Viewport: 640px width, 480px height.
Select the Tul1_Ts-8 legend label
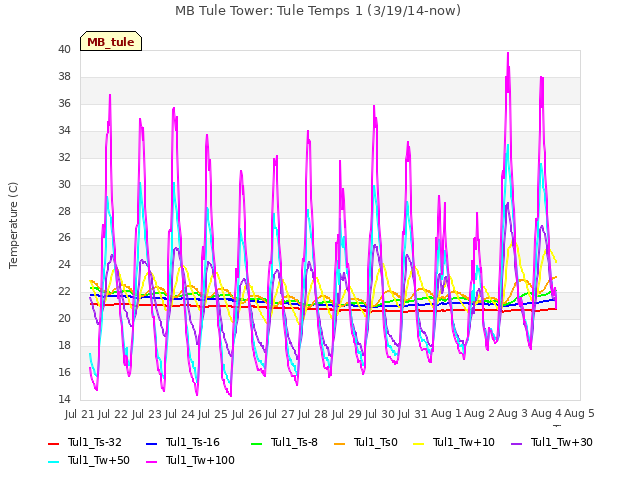pyautogui.click(x=294, y=442)
